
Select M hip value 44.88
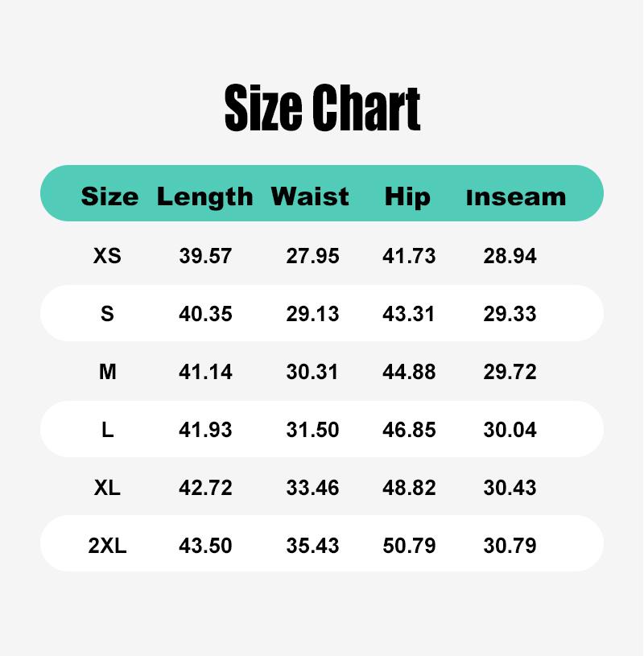[x=409, y=372]
